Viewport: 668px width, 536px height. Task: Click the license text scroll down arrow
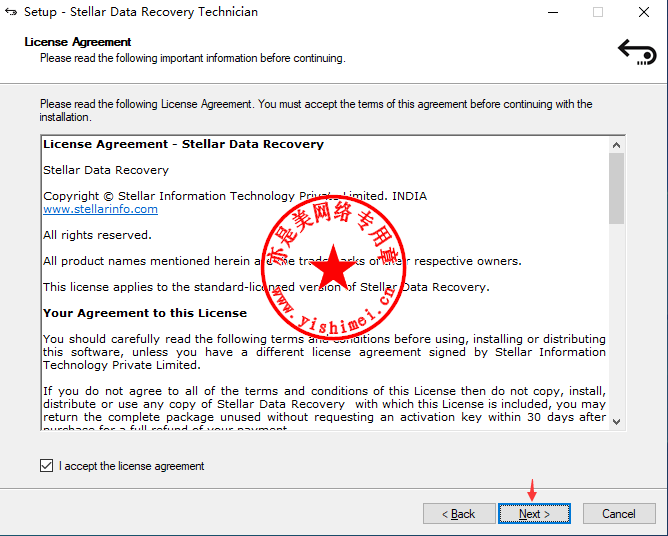point(616,421)
